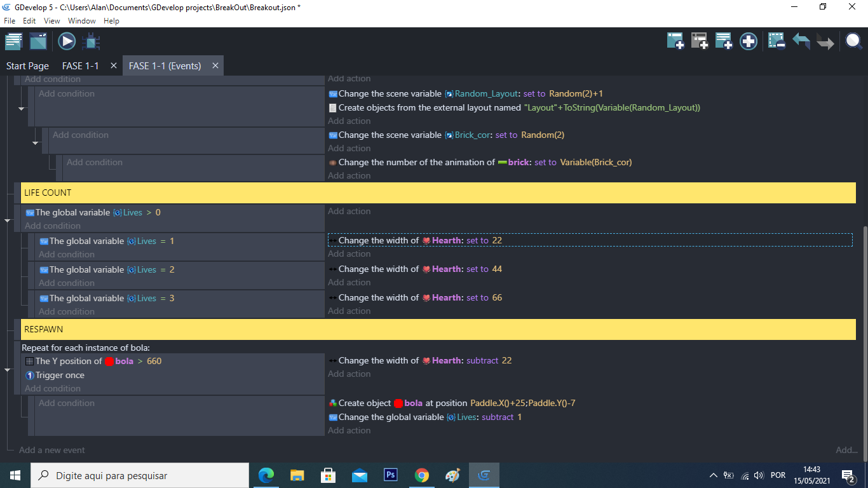Image resolution: width=868 pixels, height=488 pixels.
Task: Open the File menu
Action: [10, 21]
